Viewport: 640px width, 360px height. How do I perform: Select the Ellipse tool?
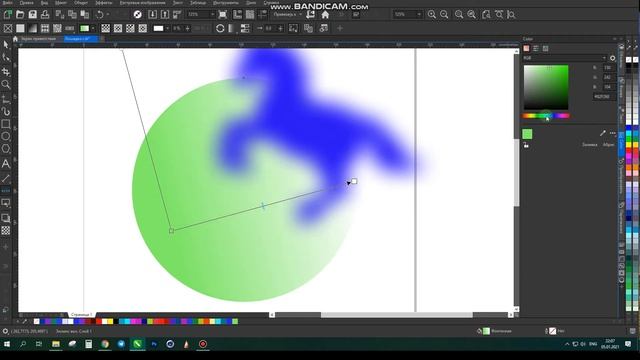(6, 136)
